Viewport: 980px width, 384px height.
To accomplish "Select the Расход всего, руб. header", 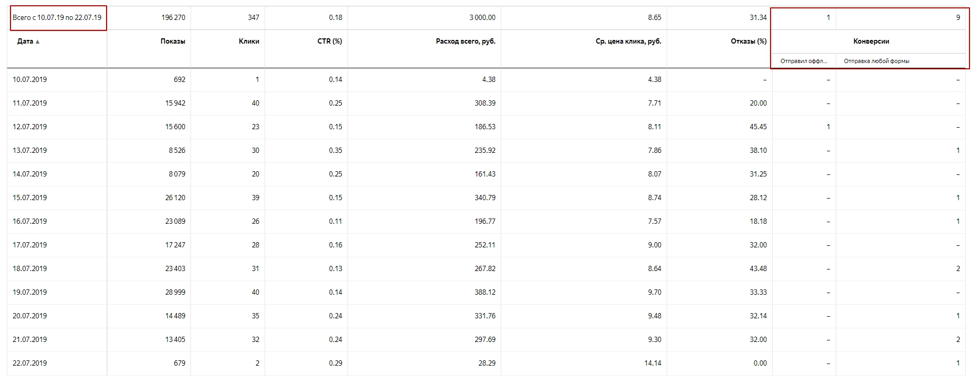I will pyautogui.click(x=466, y=41).
